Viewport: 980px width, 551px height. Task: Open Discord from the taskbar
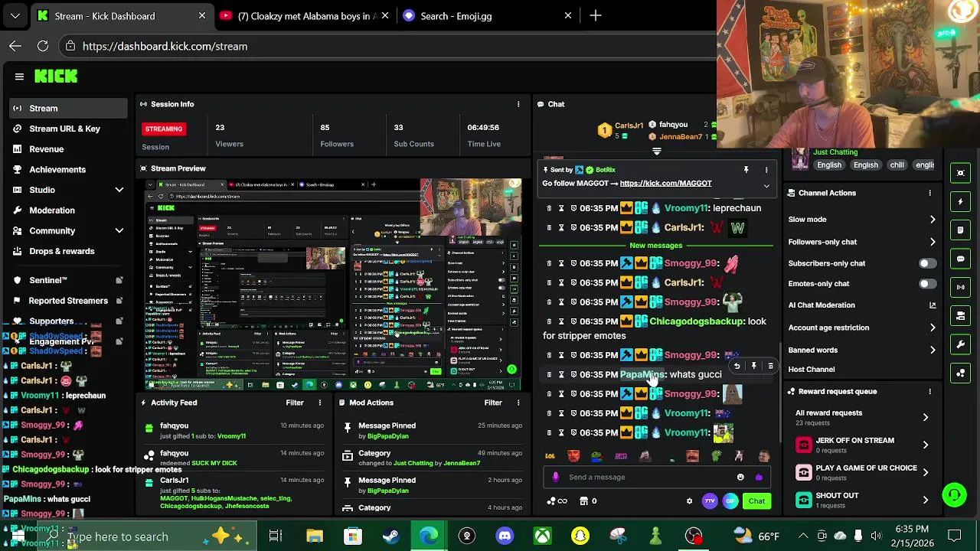coord(505,536)
